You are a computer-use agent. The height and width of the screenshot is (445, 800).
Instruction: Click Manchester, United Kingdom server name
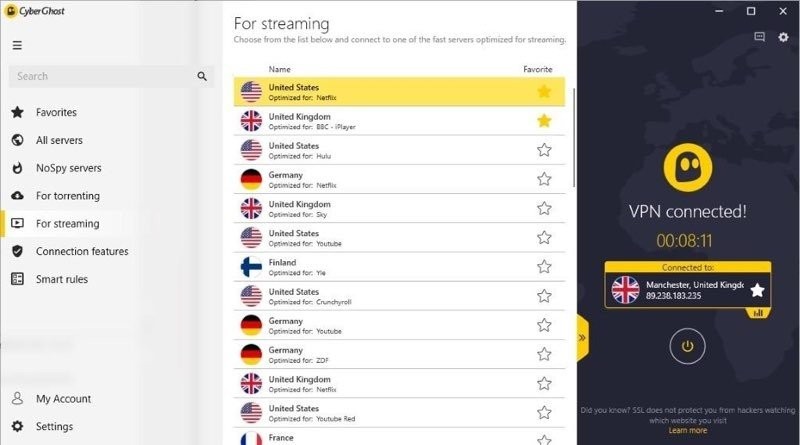pos(694,285)
